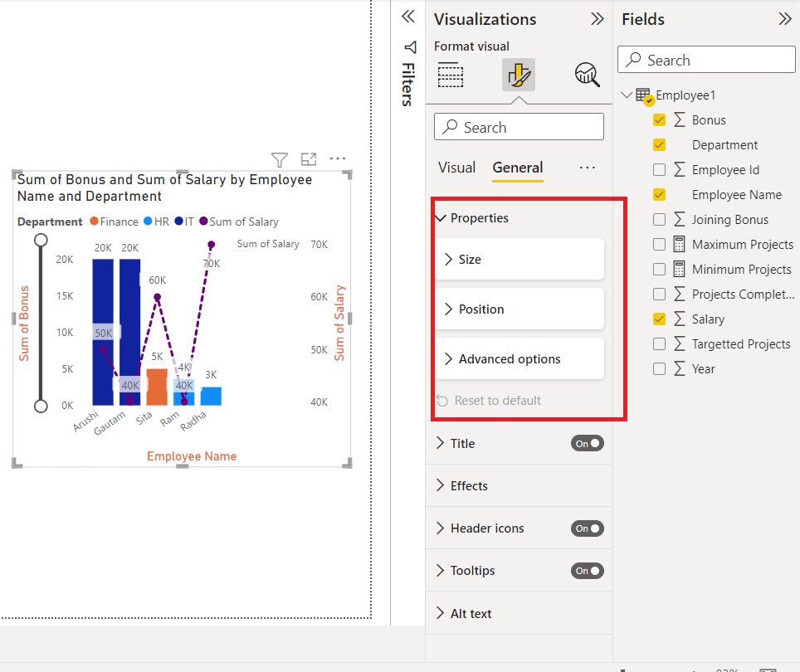Image resolution: width=800 pixels, height=672 pixels.
Task: Click calculator icon beside Maximum Projects
Action: [x=679, y=244]
